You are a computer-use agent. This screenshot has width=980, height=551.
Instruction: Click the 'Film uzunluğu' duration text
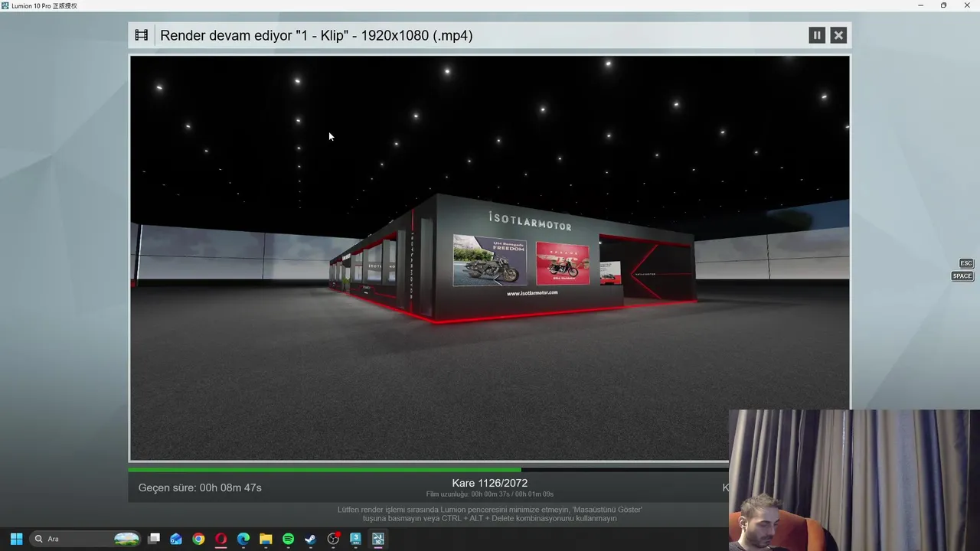point(490,494)
